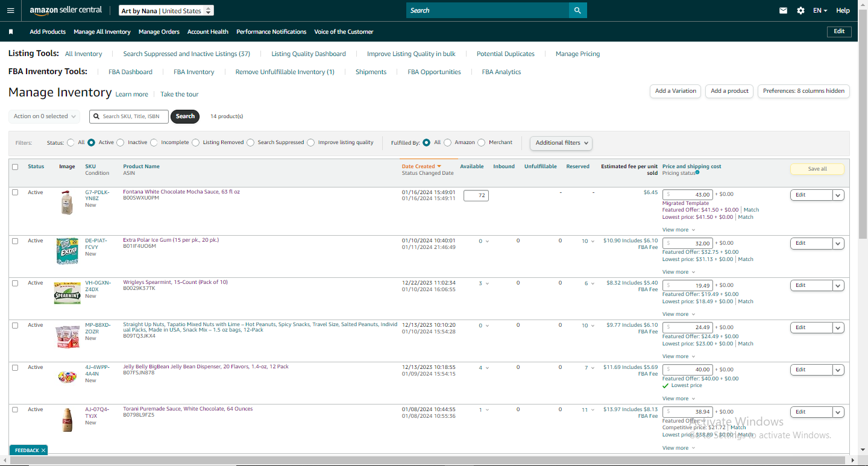
Task: Expand the Additional filters dropdown
Action: pos(561,143)
